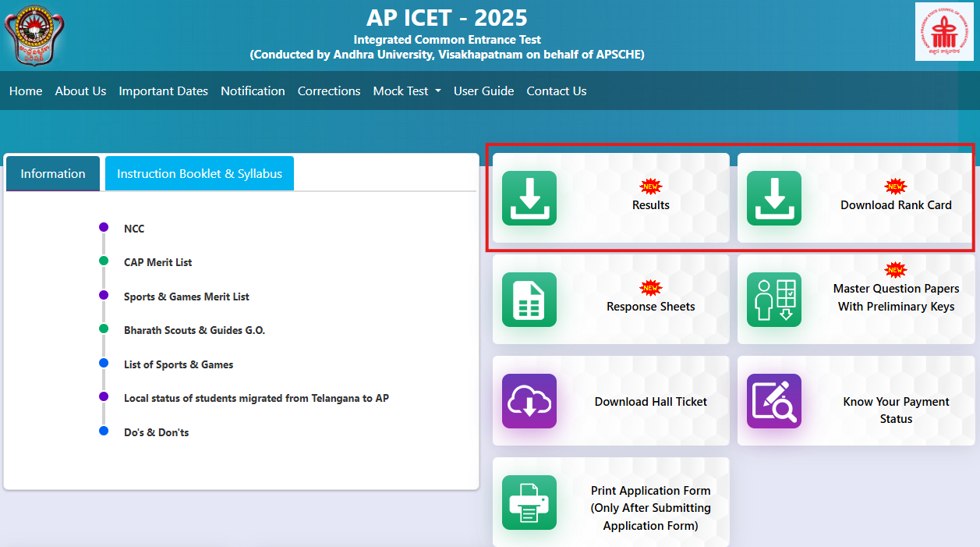The height and width of the screenshot is (547, 980).
Task: Click the Master Question Papers with Preliminary Keys icon
Action: tap(773, 299)
